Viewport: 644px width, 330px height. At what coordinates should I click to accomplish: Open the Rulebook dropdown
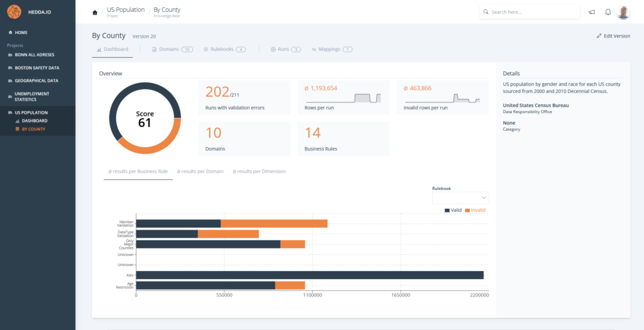pyautogui.click(x=460, y=197)
